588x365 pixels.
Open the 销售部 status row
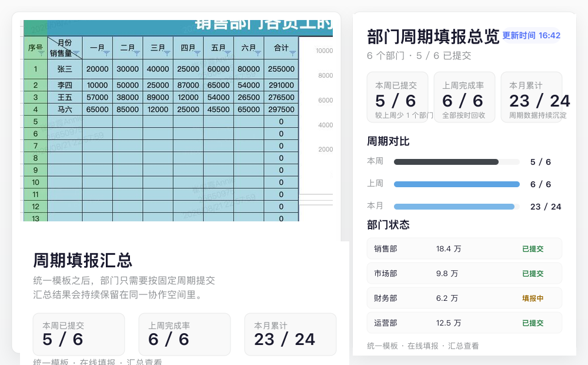[x=465, y=248]
